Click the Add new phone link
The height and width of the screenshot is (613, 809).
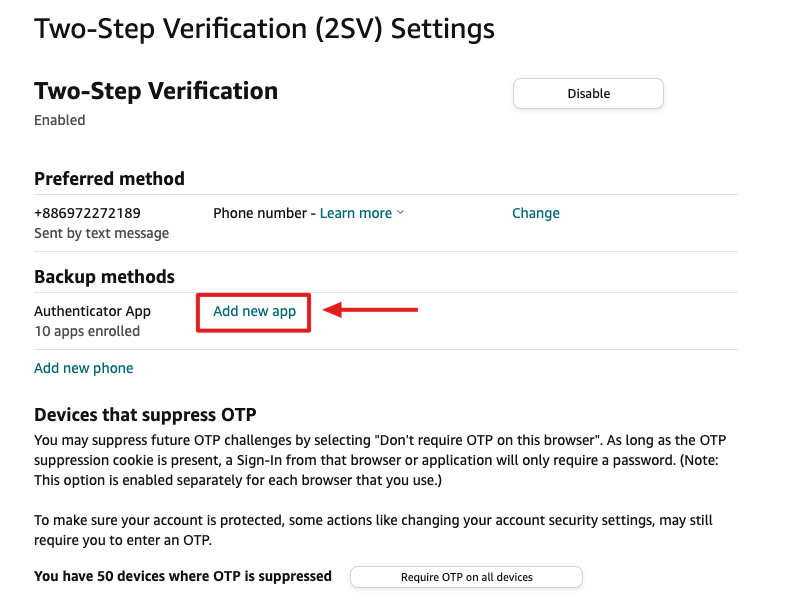point(84,368)
